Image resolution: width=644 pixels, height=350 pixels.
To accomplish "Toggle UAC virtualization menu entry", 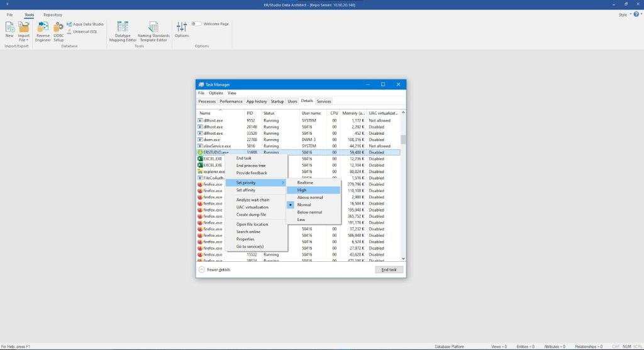I will pyautogui.click(x=257, y=207).
